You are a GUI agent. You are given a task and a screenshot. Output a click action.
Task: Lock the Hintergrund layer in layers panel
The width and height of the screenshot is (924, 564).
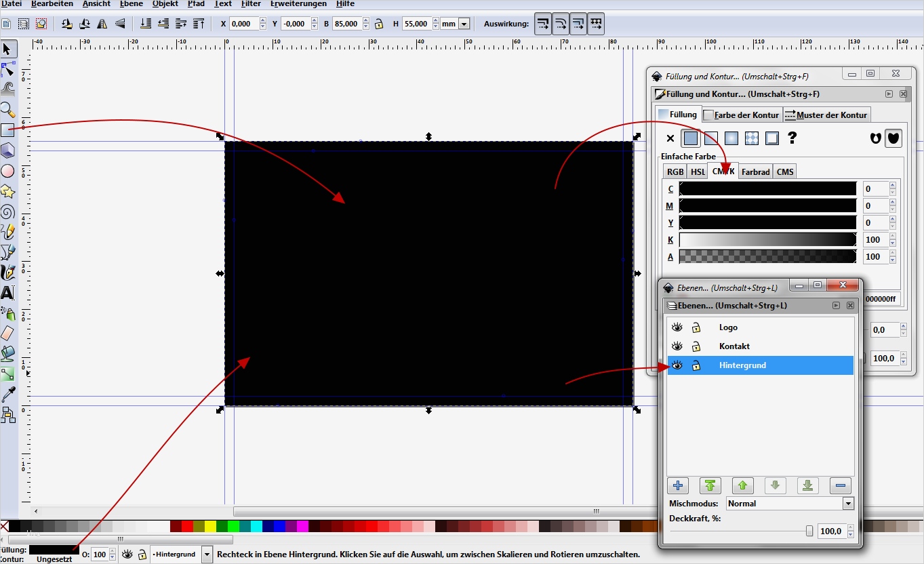pos(696,365)
